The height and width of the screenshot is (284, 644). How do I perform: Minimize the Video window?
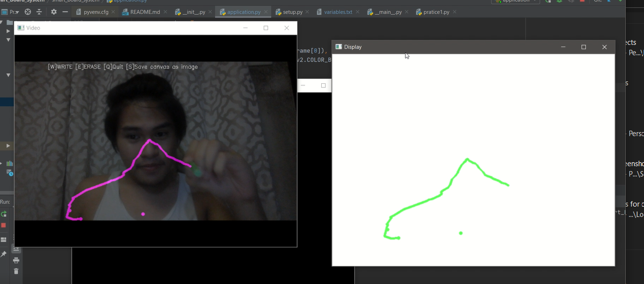click(245, 28)
